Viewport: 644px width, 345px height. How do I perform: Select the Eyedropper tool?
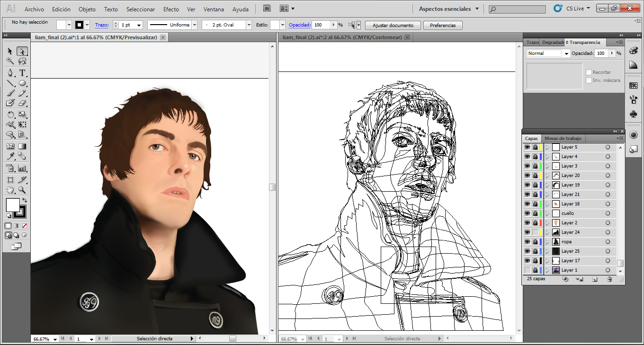pos(10,156)
